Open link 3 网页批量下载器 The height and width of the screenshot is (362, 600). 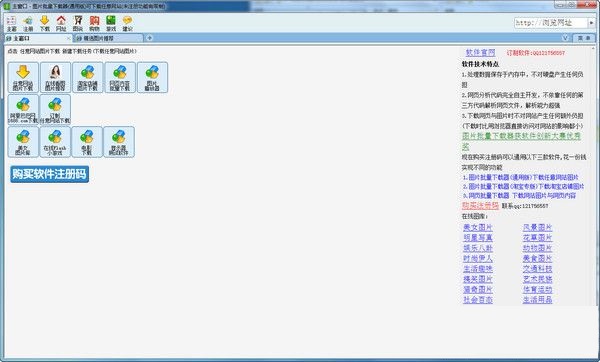click(x=519, y=196)
